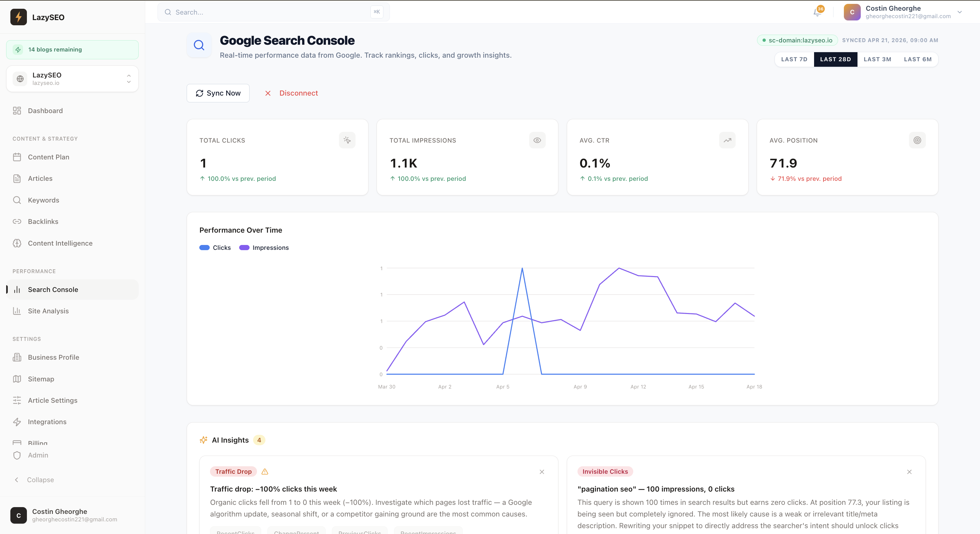Click the Disconnect link
The image size is (980, 534).
coord(298,93)
